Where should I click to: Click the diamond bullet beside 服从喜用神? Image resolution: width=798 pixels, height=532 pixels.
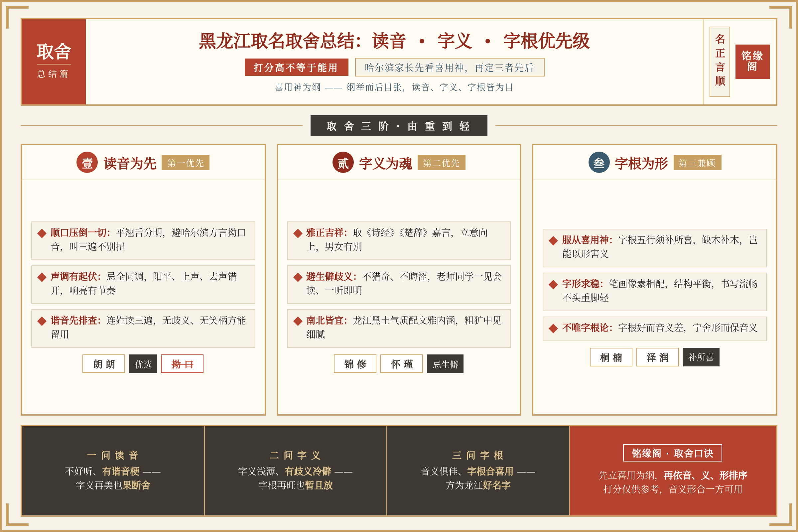[x=553, y=240]
